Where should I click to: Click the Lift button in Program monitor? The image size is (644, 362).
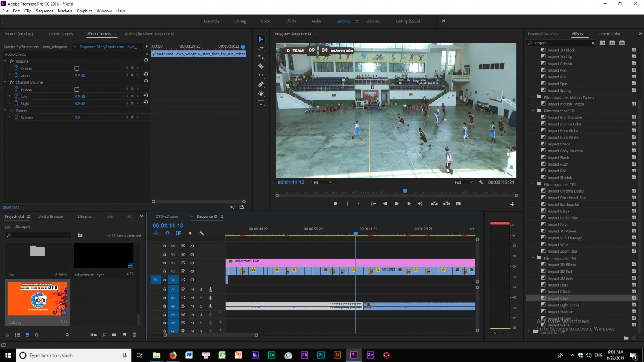(434, 204)
